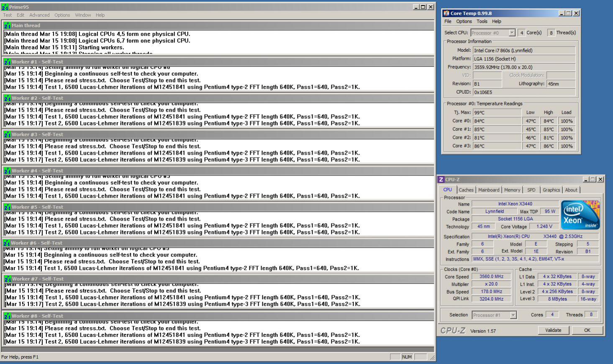Click the Tj. Max 99°C field
This screenshot has height=364, width=613.
(497, 112)
